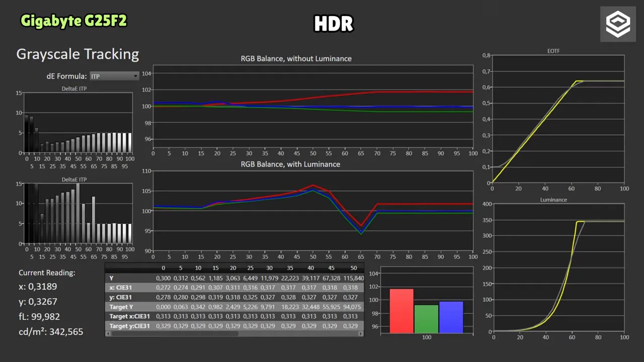
Task: Click the Target Y value 55,925
Action: pos(332,307)
